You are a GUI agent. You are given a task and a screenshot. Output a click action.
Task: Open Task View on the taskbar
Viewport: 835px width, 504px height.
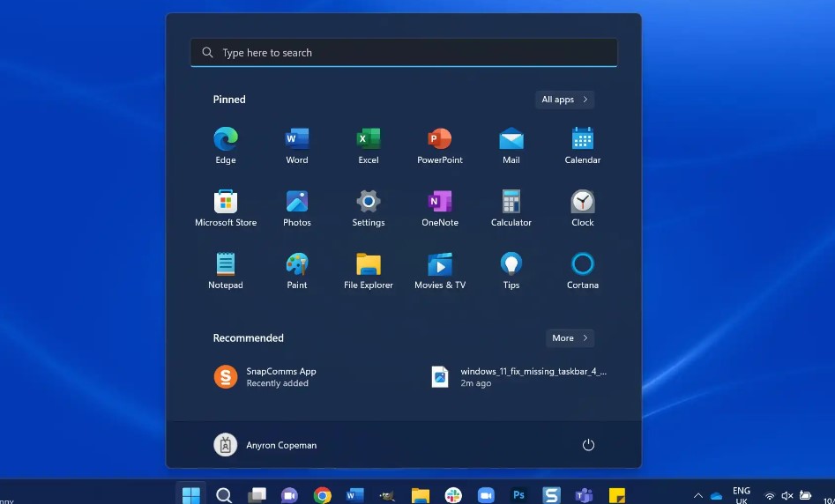(x=257, y=495)
